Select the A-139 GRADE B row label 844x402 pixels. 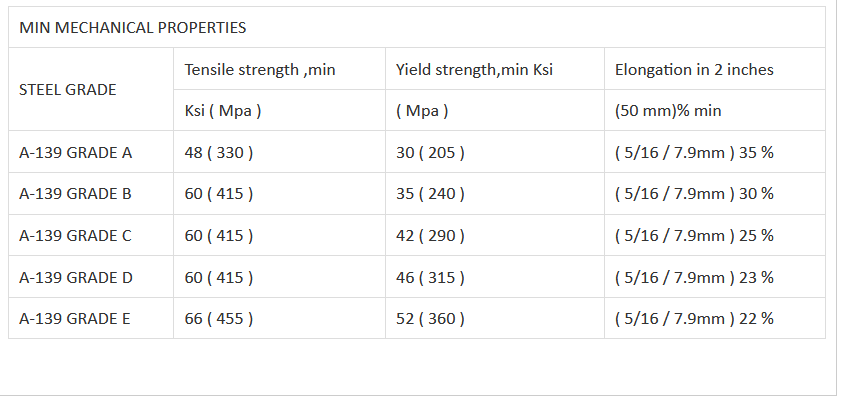coord(76,194)
